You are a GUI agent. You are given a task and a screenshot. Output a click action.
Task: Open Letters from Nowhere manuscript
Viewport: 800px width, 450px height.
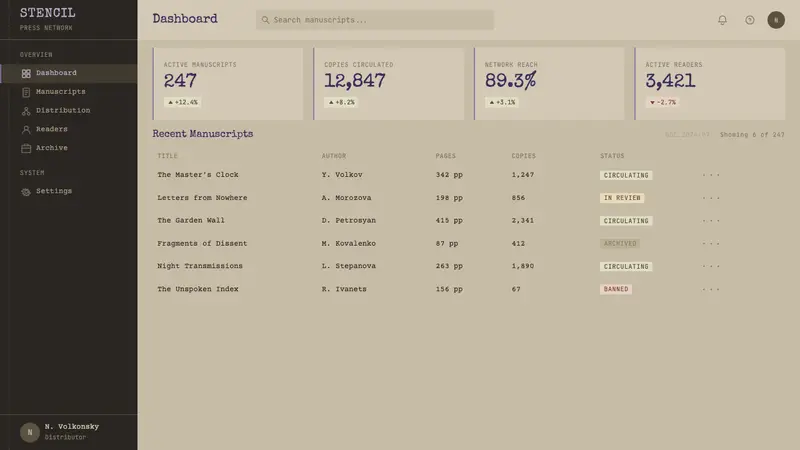pyautogui.click(x=202, y=198)
